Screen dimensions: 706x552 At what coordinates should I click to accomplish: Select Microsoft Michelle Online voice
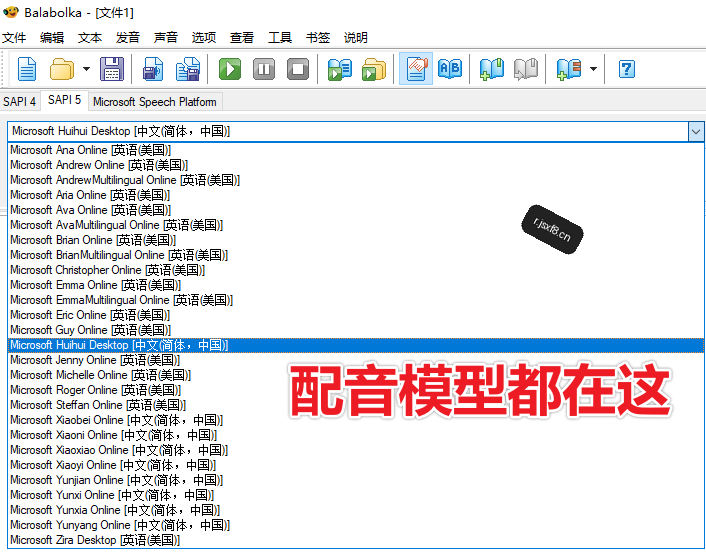pos(356,375)
